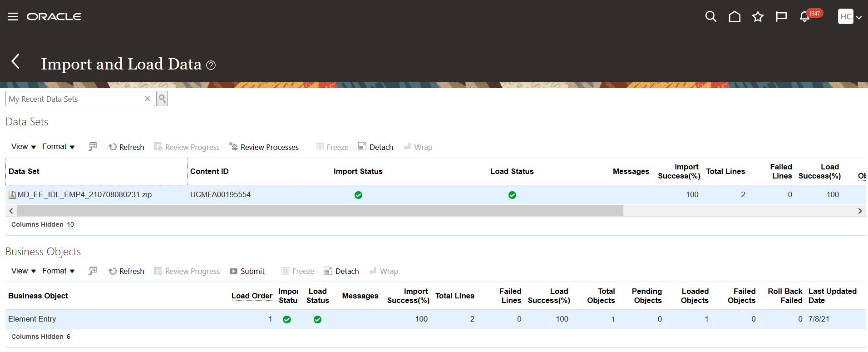The height and width of the screenshot is (352, 868).
Task: Click Freeze in Business Objects toolbar
Action: [x=298, y=271]
